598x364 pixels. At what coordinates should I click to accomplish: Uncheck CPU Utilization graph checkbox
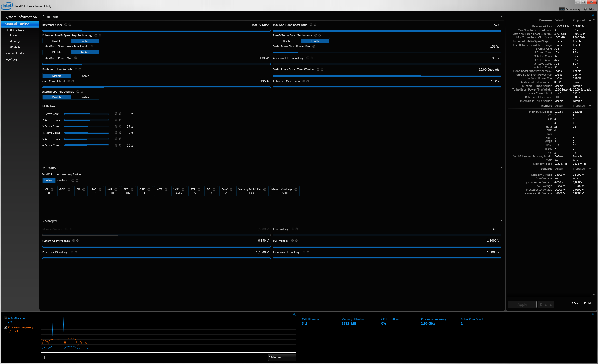point(6,318)
